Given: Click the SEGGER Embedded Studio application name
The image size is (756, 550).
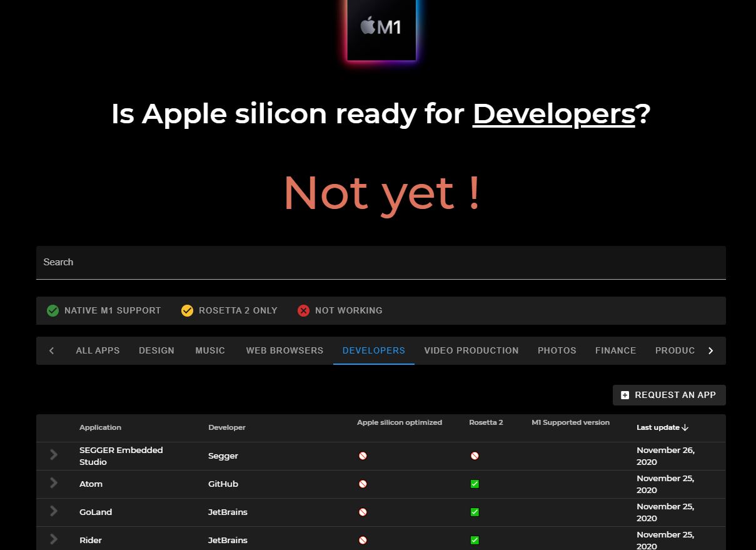Looking at the screenshot, I should (x=121, y=456).
